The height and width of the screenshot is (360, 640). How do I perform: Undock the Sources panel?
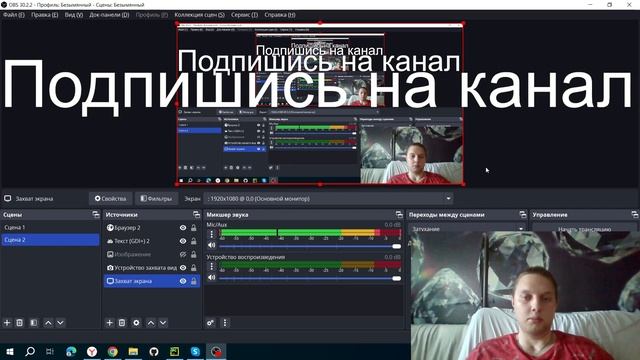coord(196,214)
